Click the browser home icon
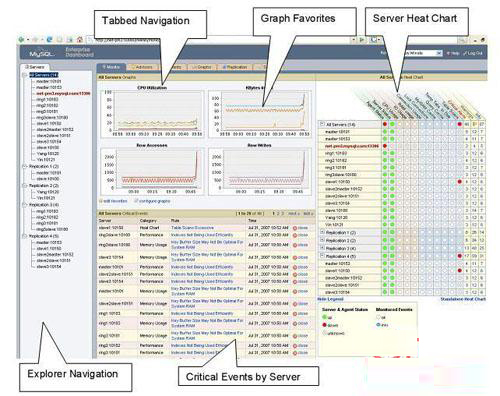Screen dimensions: 500x396 [80, 39]
